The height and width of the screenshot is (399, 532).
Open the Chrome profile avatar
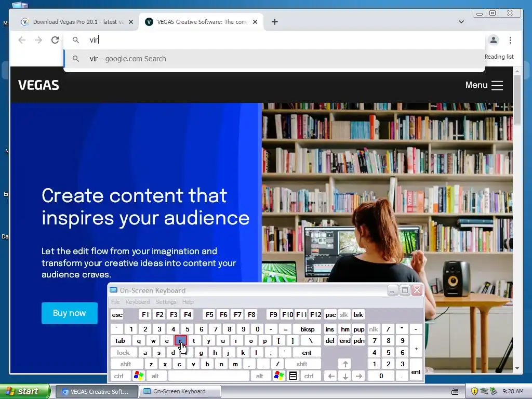pos(494,40)
